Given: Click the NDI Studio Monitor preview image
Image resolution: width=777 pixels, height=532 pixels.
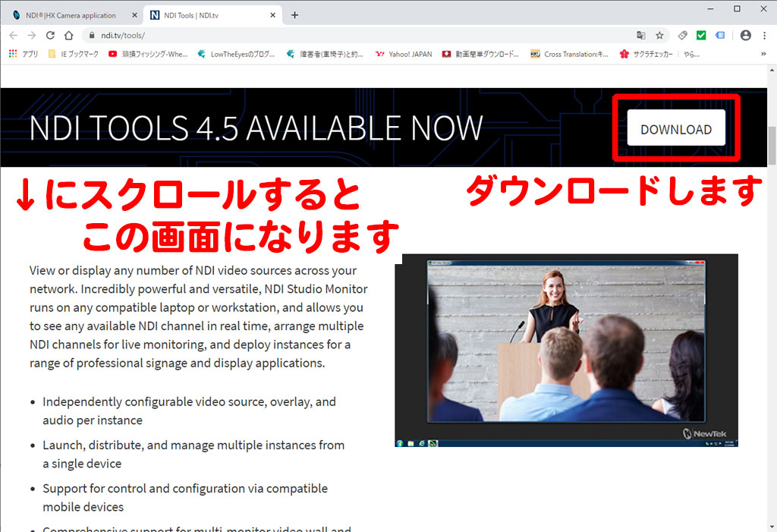Looking at the screenshot, I should click(x=566, y=350).
